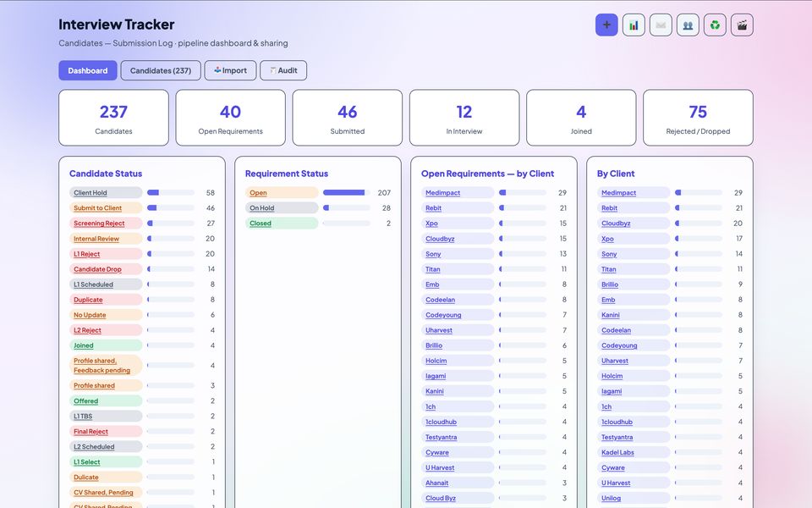Open Rebit in Open Requirements panel

(458, 208)
